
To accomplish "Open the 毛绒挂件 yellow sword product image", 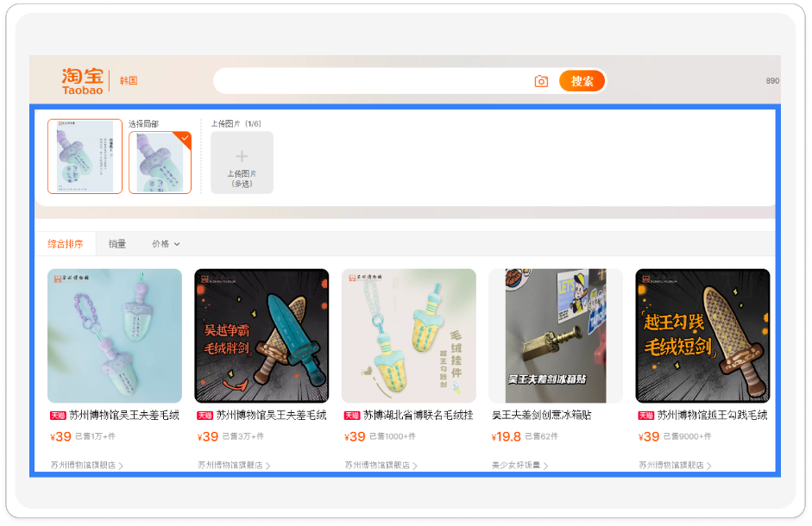I will [x=409, y=335].
